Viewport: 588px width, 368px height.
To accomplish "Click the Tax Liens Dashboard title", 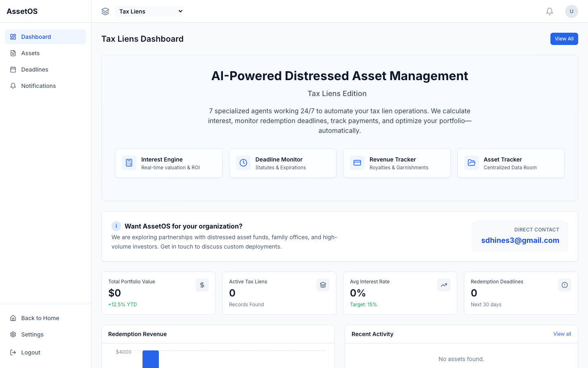I will click(x=143, y=39).
